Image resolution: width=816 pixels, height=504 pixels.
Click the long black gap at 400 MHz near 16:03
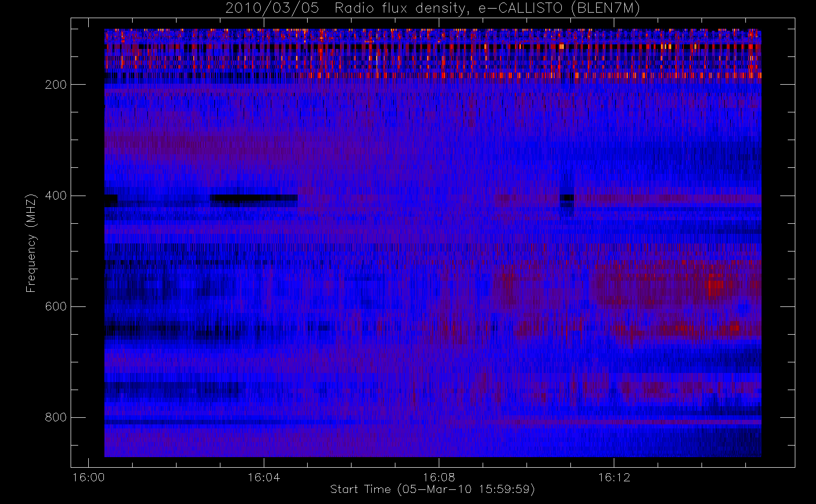point(253,198)
